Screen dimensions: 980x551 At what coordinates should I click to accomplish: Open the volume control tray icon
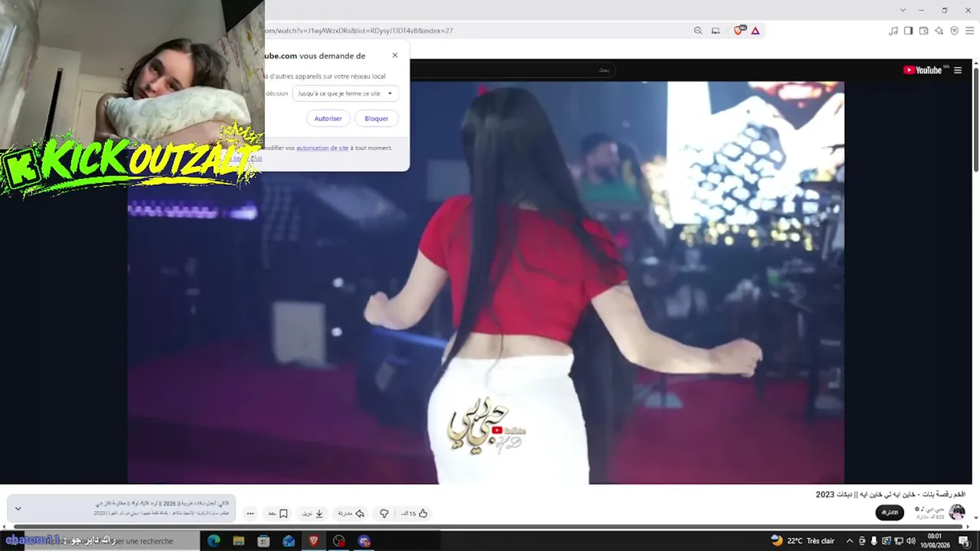(910, 541)
